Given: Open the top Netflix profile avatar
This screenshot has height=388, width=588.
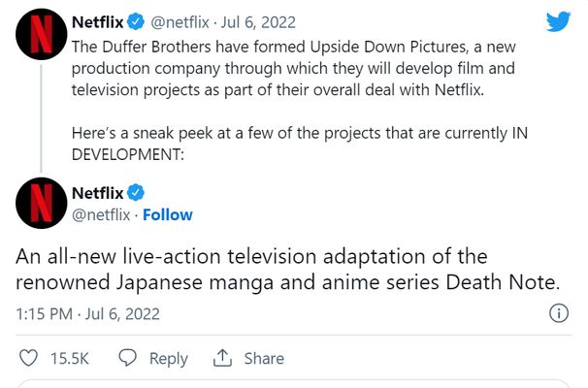Looking at the screenshot, I should (42, 34).
